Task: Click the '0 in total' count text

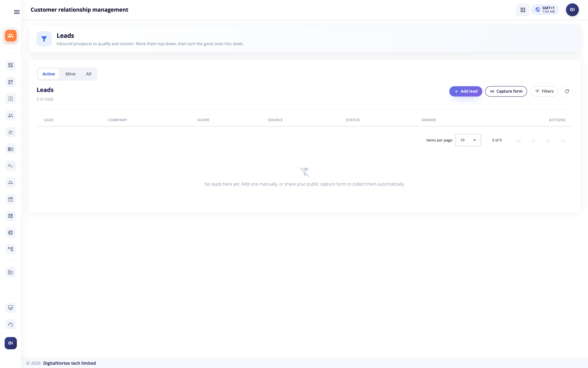Action: (45, 99)
